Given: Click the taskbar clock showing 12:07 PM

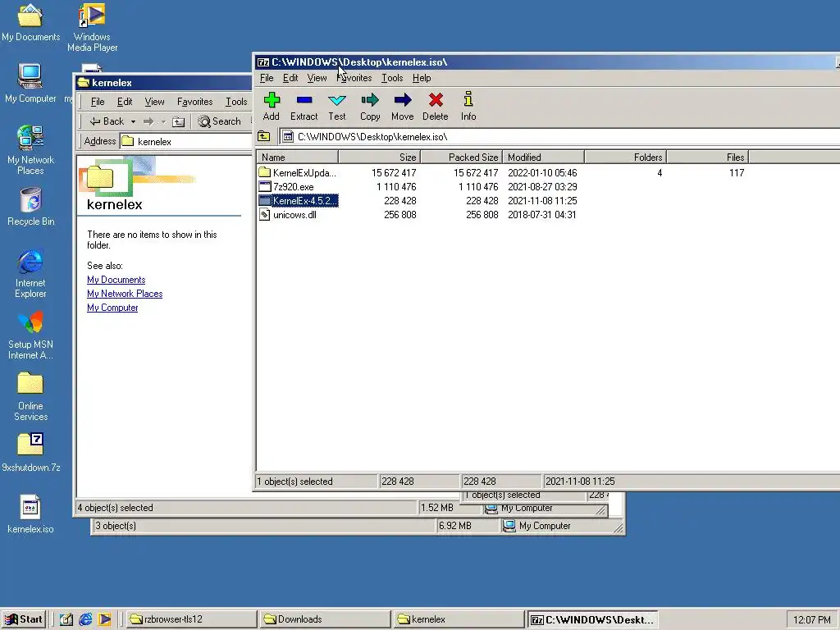Looking at the screenshot, I should 811,620.
